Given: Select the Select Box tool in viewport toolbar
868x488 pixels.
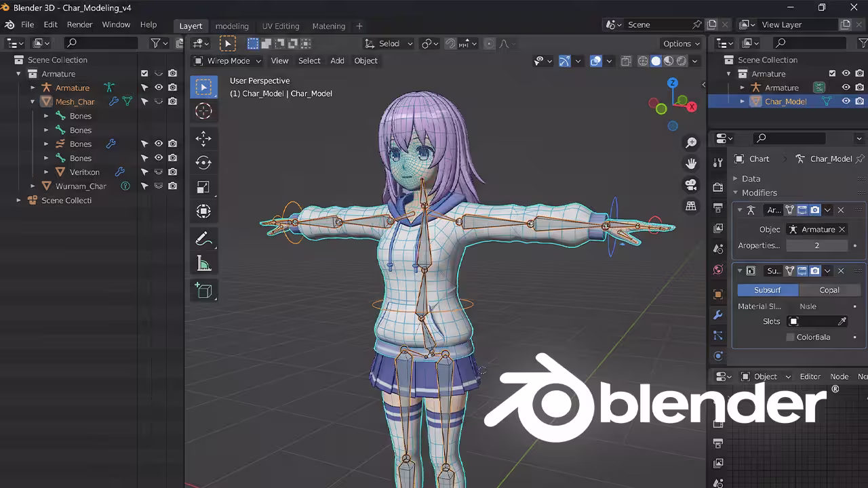Looking at the screenshot, I should pos(203,87).
